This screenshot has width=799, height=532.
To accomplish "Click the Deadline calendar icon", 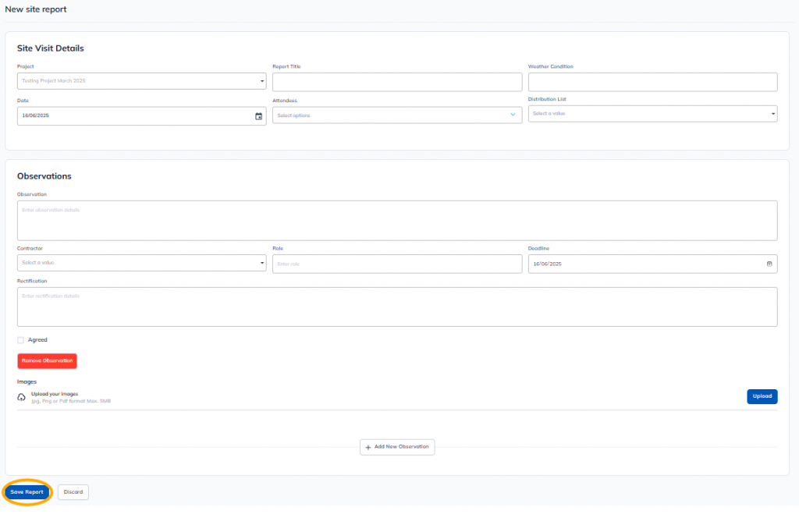I will pos(769,264).
